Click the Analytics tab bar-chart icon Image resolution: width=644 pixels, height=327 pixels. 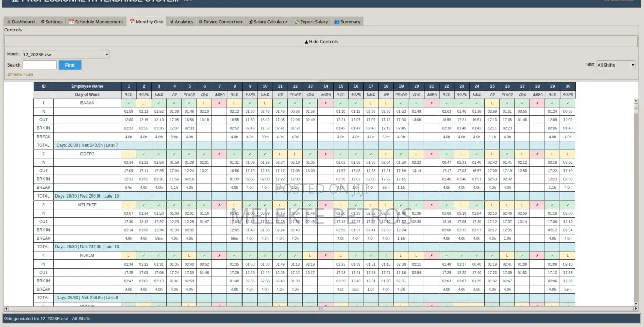pyautogui.click(x=171, y=22)
